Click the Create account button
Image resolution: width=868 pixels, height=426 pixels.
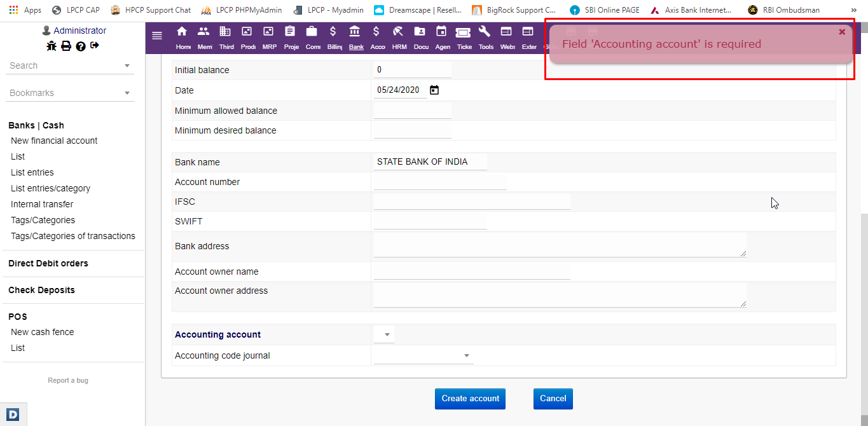pos(471,399)
